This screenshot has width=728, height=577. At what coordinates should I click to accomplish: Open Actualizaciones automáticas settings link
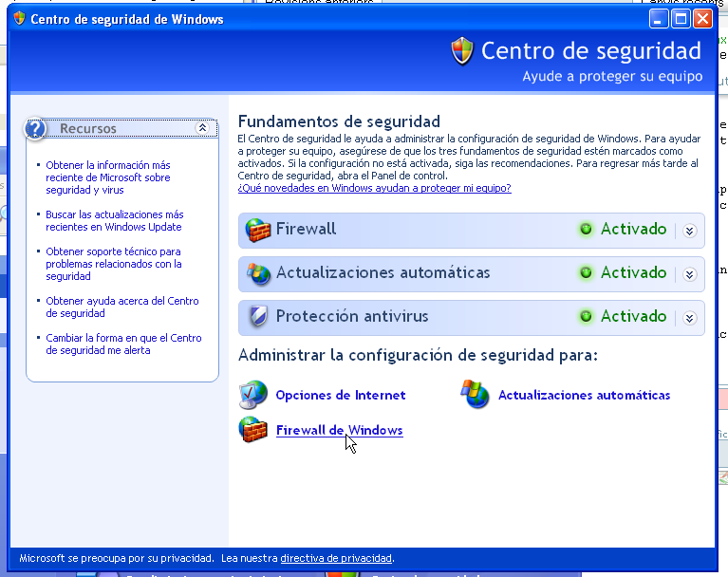point(584,395)
